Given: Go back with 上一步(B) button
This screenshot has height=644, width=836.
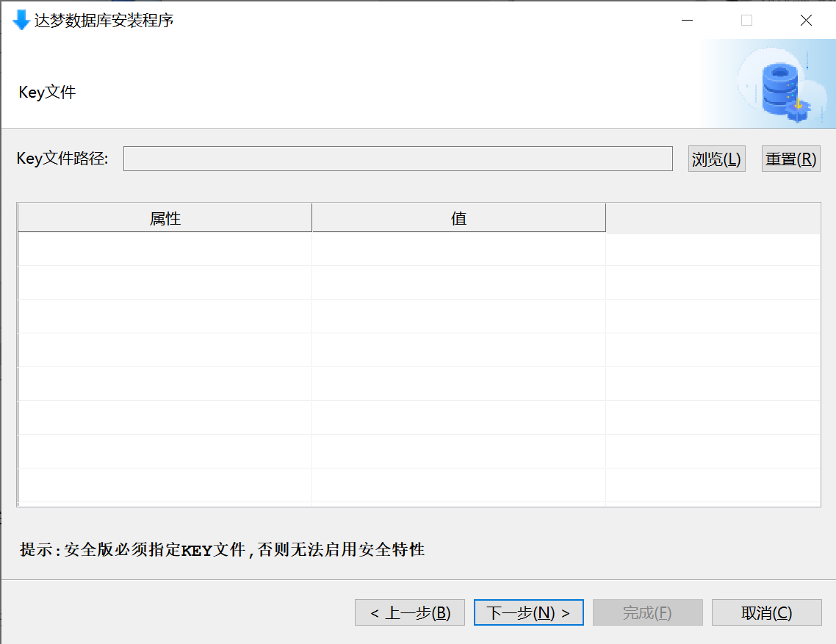Looking at the screenshot, I should [410, 612].
